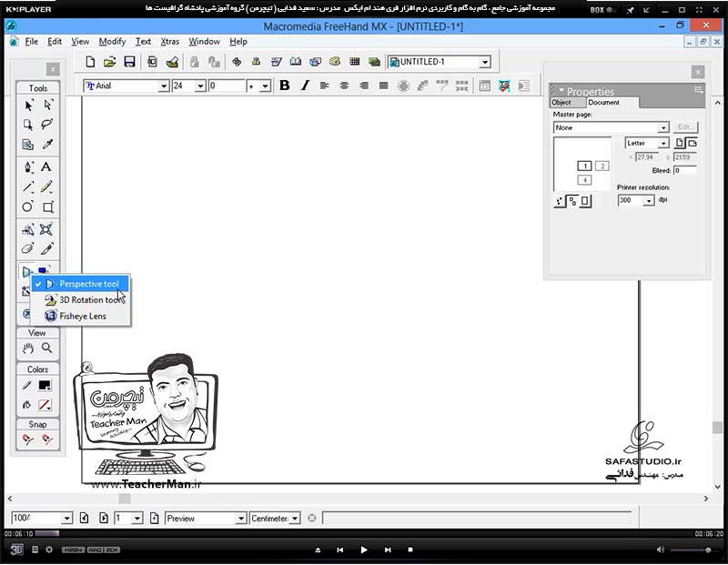The image size is (728, 565).
Task: Toggle the KMPlayer BOX switch
Action: click(612, 9)
